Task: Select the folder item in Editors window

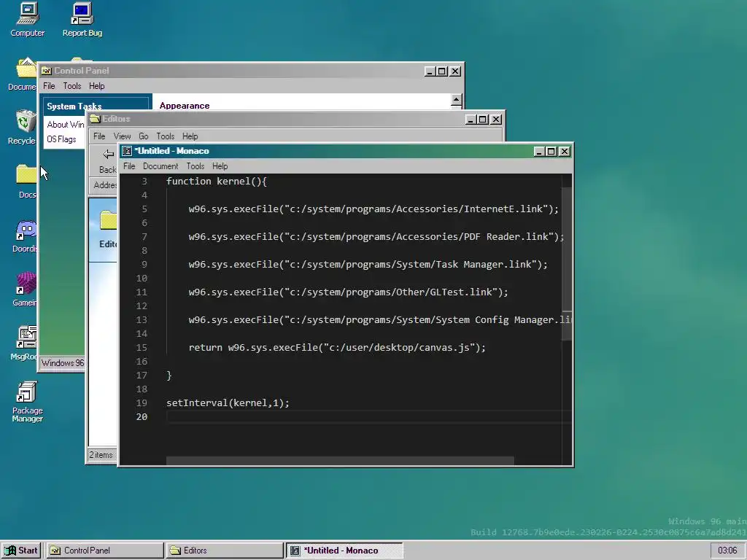Action: (109, 230)
